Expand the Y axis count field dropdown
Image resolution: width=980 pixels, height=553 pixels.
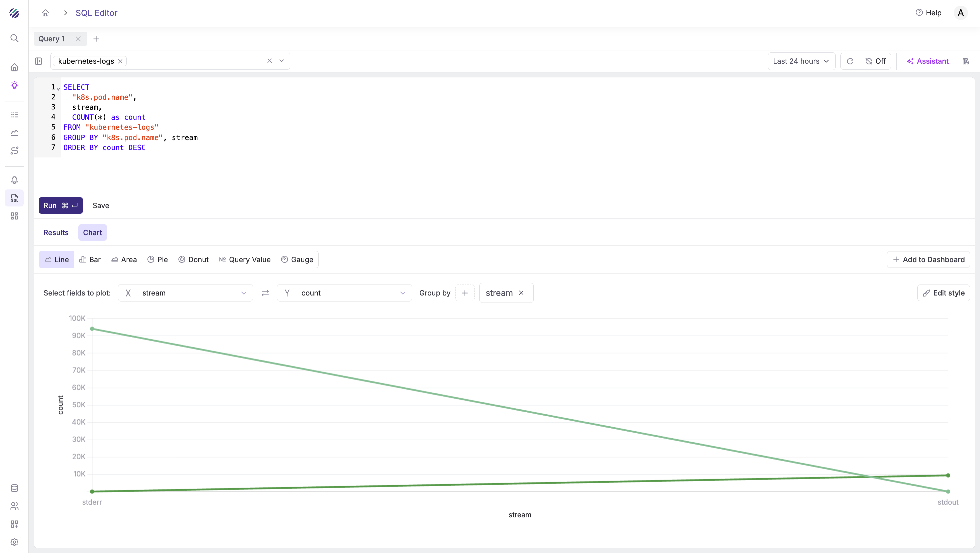(x=344, y=293)
